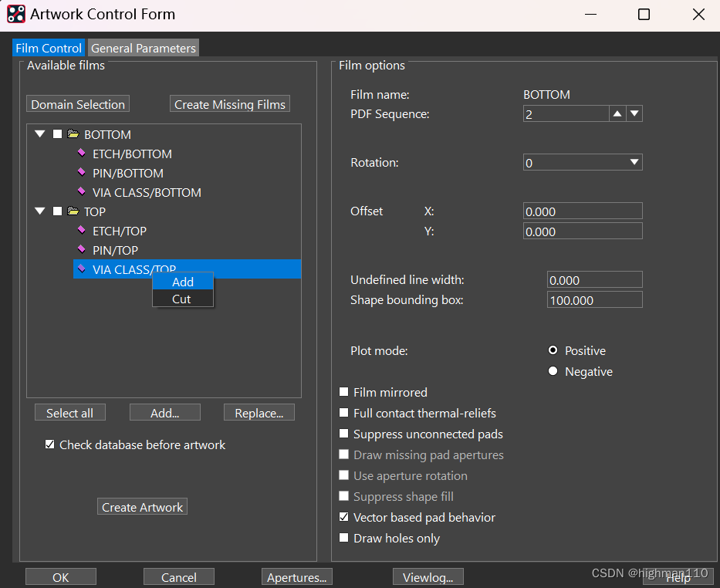Click the magenta diamond icon beside PIN/BOTTOM
Viewport: 720px width, 588px height.
(82, 173)
